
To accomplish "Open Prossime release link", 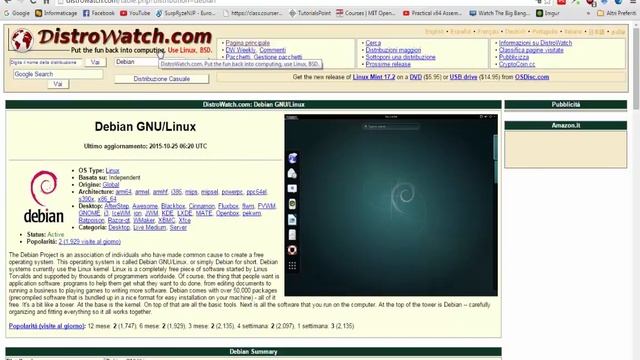I will coord(388,64).
